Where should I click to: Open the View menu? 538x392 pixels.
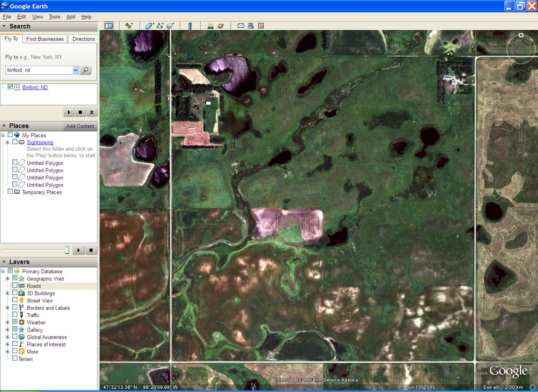38,17
